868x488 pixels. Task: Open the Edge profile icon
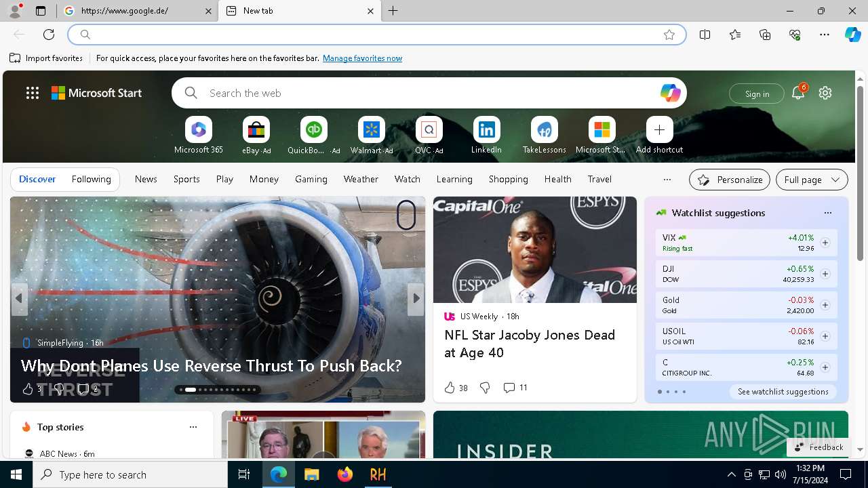[15, 10]
